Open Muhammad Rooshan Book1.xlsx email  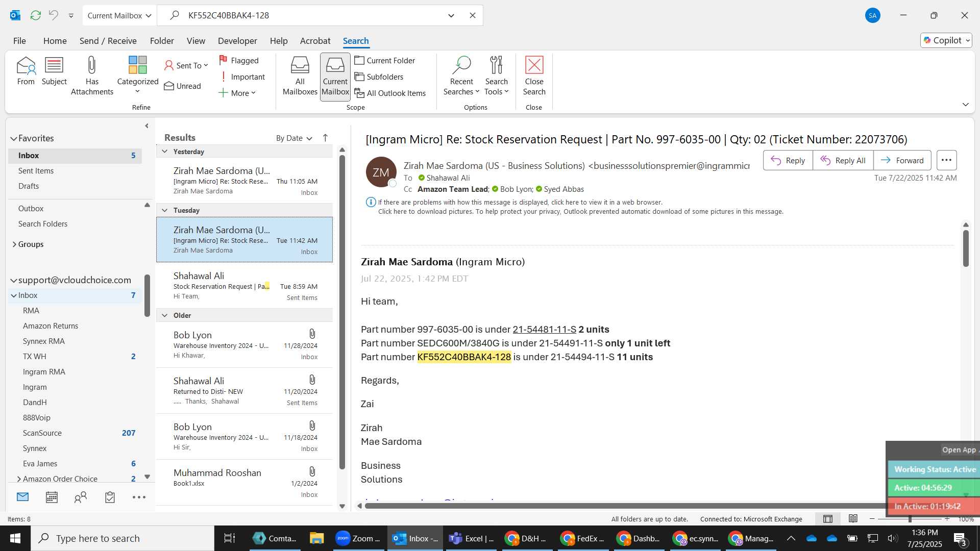click(x=244, y=483)
